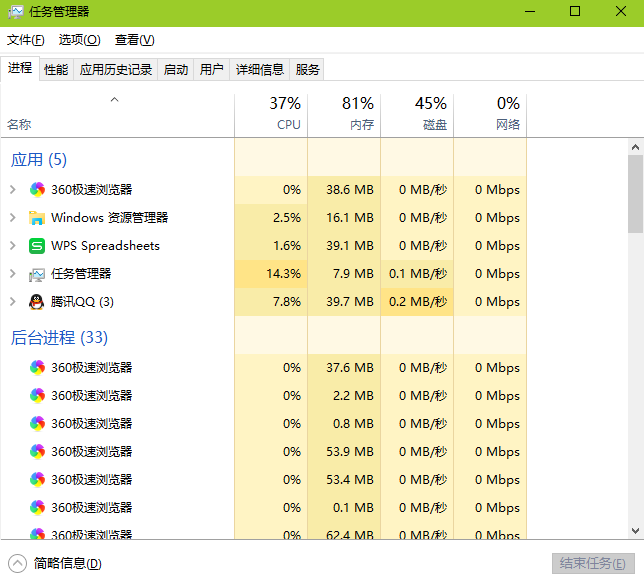Select the 16.1 MB memory cell
This screenshot has height=587, width=644.
344,218
